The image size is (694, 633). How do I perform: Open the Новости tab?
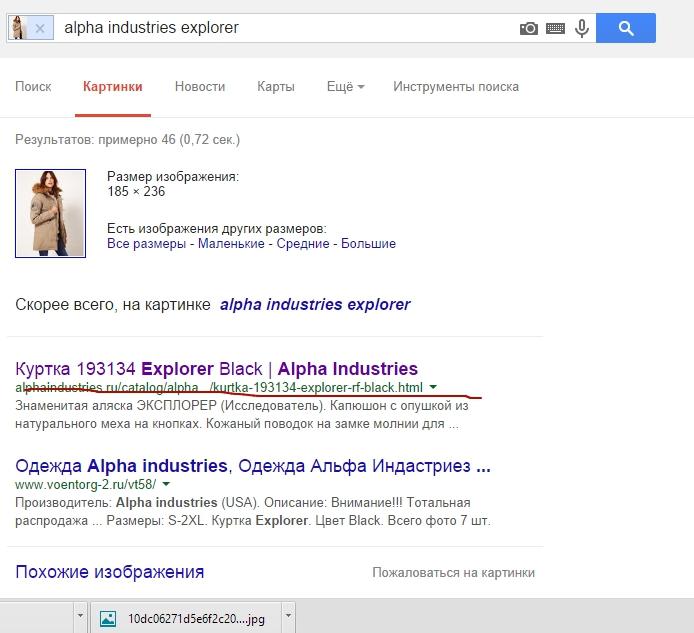click(200, 86)
